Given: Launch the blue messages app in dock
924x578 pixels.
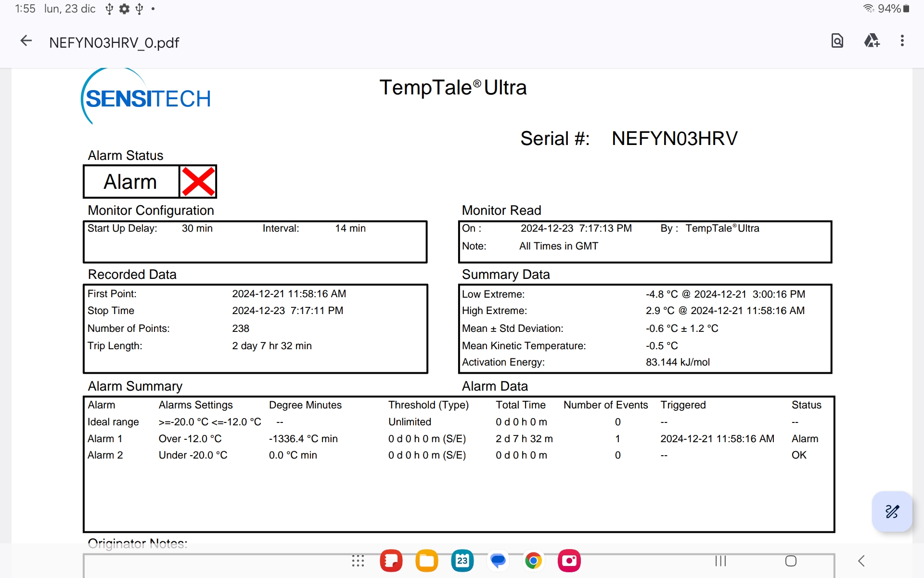Looking at the screenshot, I should (498, 561).
